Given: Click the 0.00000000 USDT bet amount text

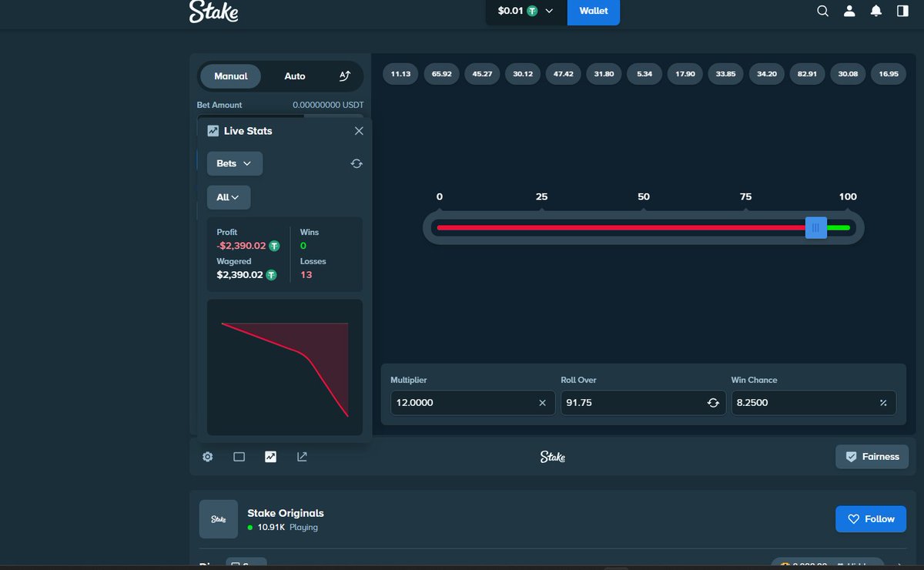Looking at the screenshot, I should 328,105.
